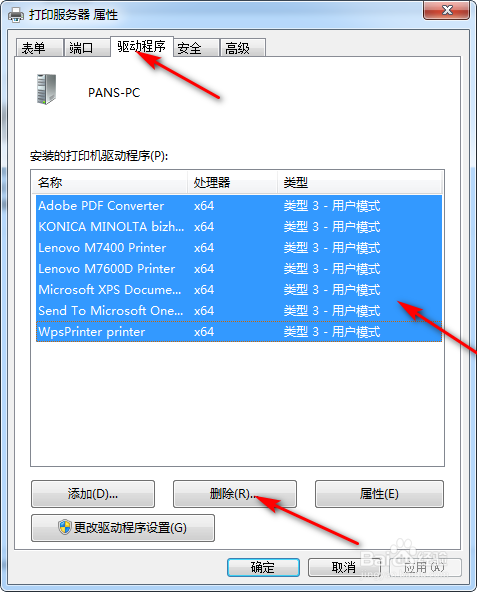Click the printer icon in title bar
This screenshot has height=592, width=477.
pos(16,15)
